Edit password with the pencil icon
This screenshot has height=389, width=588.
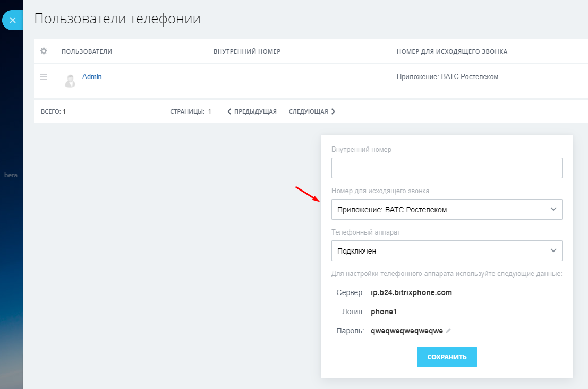coord(448,331)
